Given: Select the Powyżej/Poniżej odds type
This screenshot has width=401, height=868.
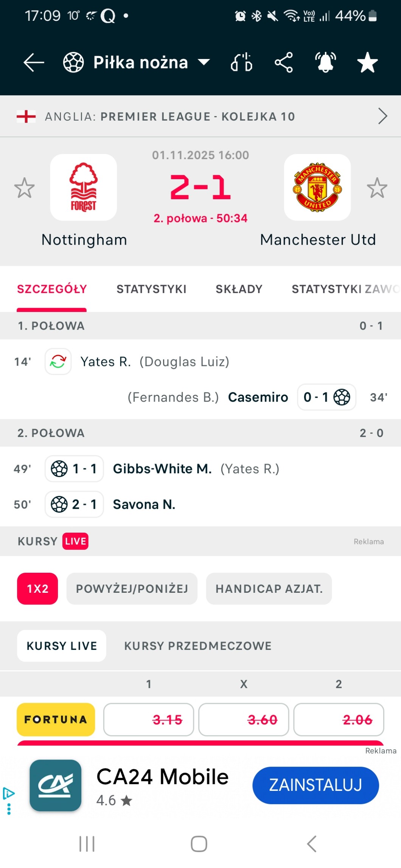Looking at the screenshot, I should tap(132, 589).
